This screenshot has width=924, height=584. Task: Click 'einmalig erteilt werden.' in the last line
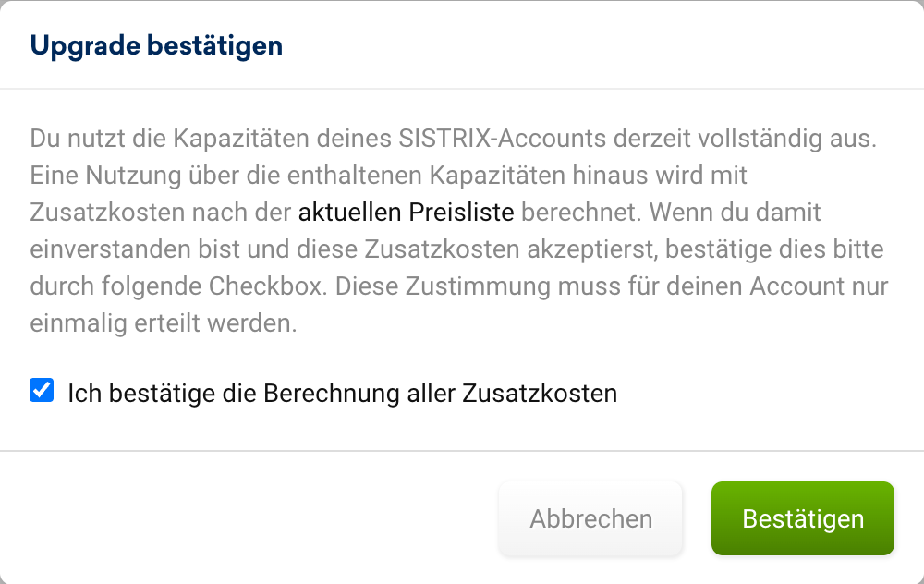(x=164, y=324)
